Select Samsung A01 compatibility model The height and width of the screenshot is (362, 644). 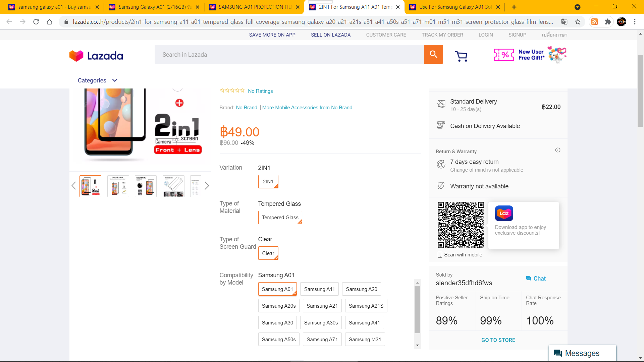(x=277, y=289)
